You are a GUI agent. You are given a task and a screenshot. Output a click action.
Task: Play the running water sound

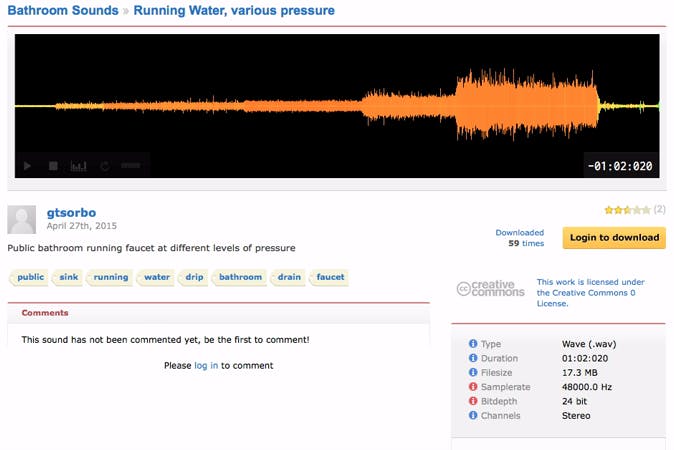[28, 166]
